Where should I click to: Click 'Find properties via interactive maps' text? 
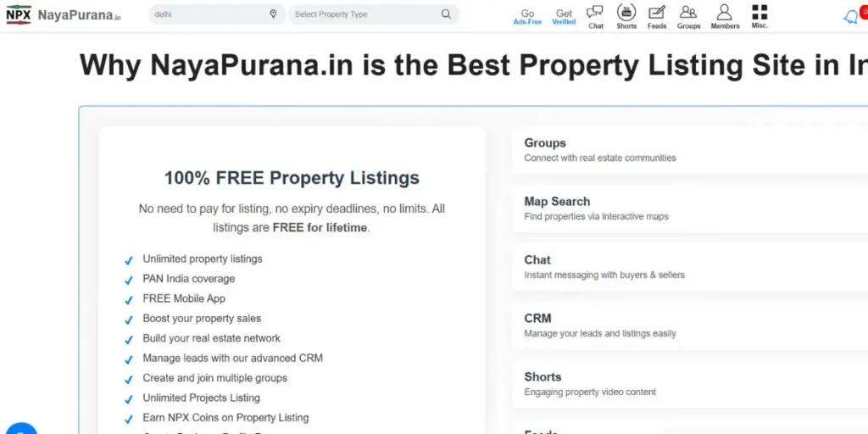(x=596, y=216)
